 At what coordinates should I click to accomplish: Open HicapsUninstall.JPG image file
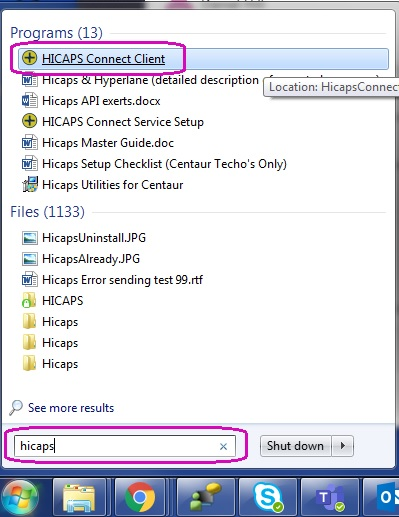tap(94, 238)
